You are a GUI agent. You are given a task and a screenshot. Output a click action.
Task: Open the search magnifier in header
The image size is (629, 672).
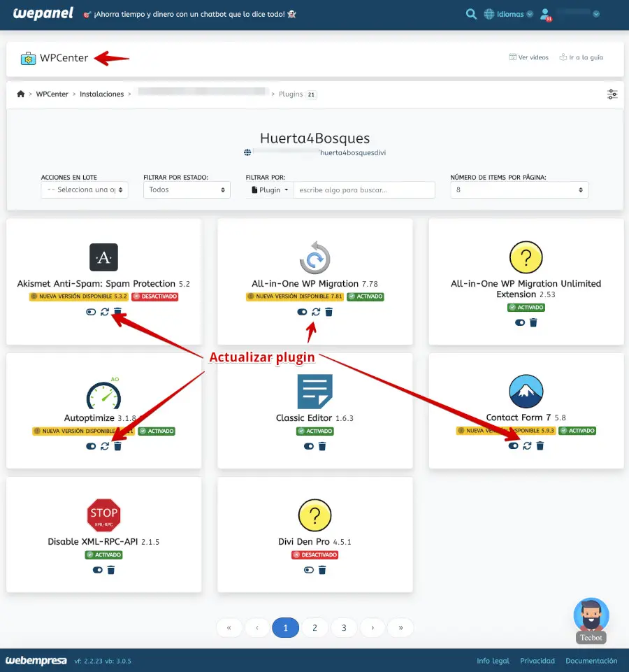[x=471, y=14]
